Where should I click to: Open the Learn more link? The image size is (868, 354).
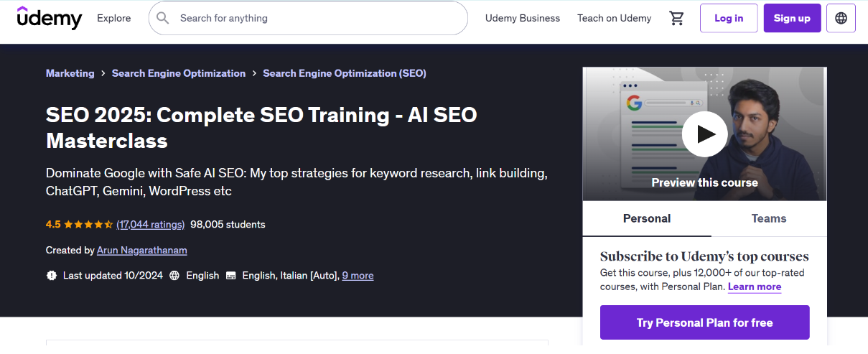click(x=755, y=287)
